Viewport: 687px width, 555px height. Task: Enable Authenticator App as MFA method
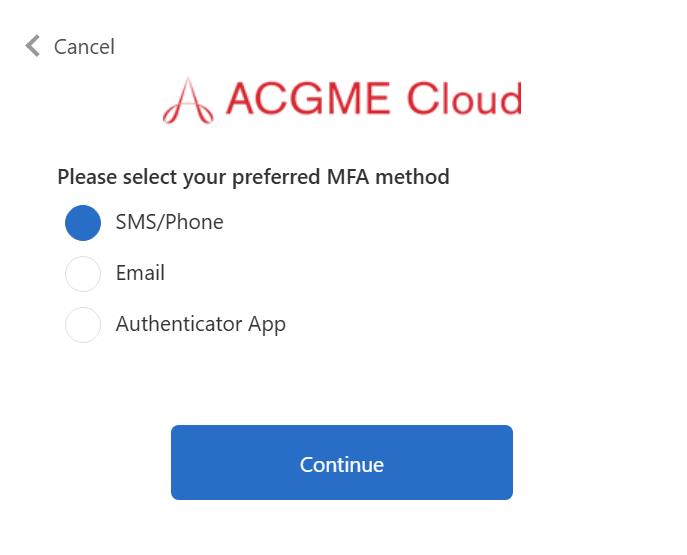[x=83, y=325]
